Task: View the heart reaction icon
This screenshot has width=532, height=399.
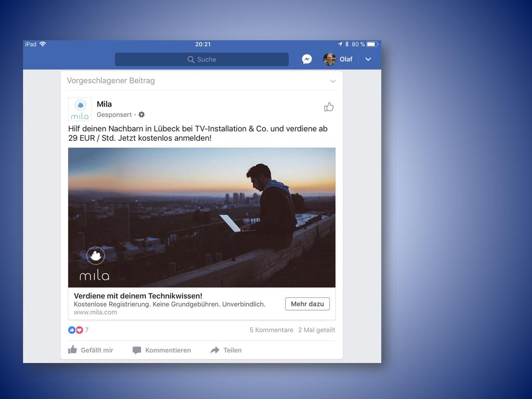Action: [x=79, y=330]
